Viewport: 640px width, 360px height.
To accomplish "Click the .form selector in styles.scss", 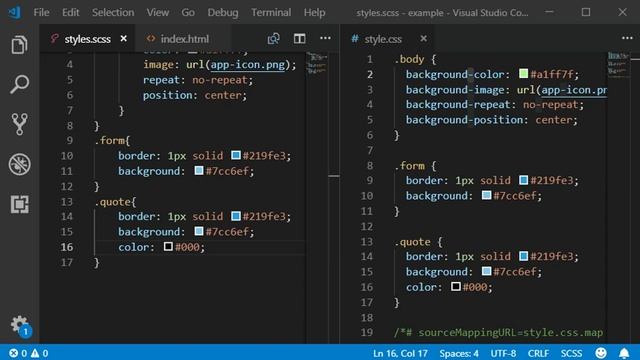I will [110, 140].
